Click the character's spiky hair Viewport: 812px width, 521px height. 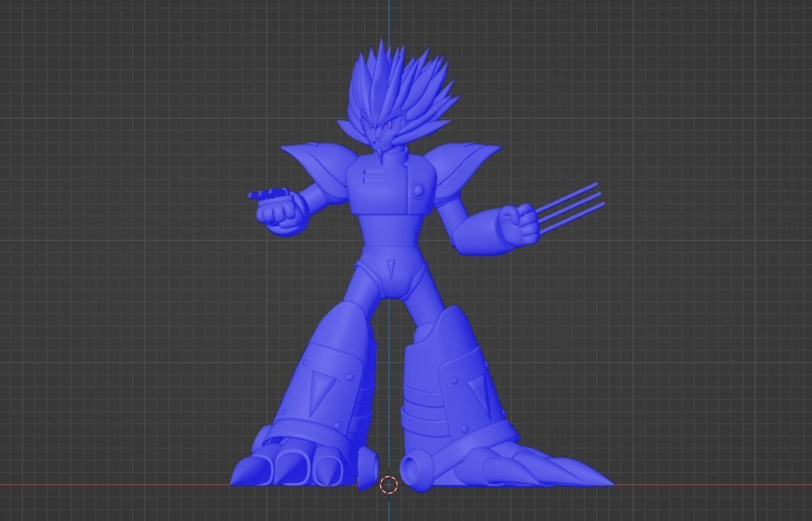click(x=403, y=91)
